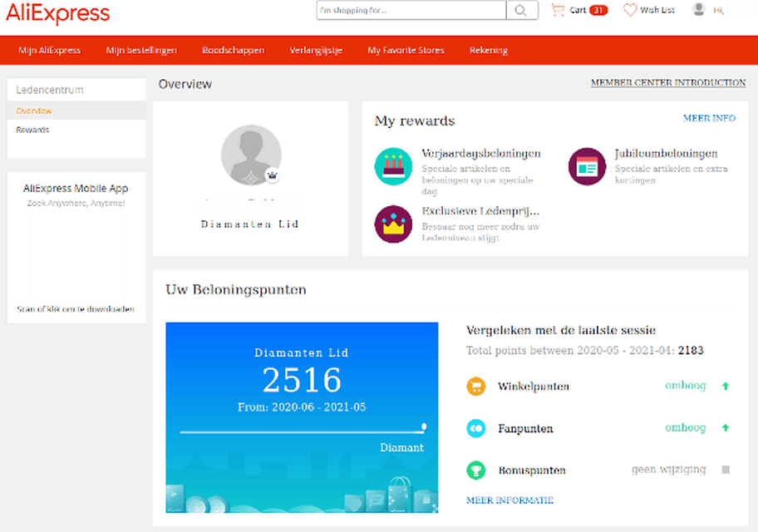The image size is (758, 532).
Task: Click the user account avatar icon in header
Action: pos(698,10)
